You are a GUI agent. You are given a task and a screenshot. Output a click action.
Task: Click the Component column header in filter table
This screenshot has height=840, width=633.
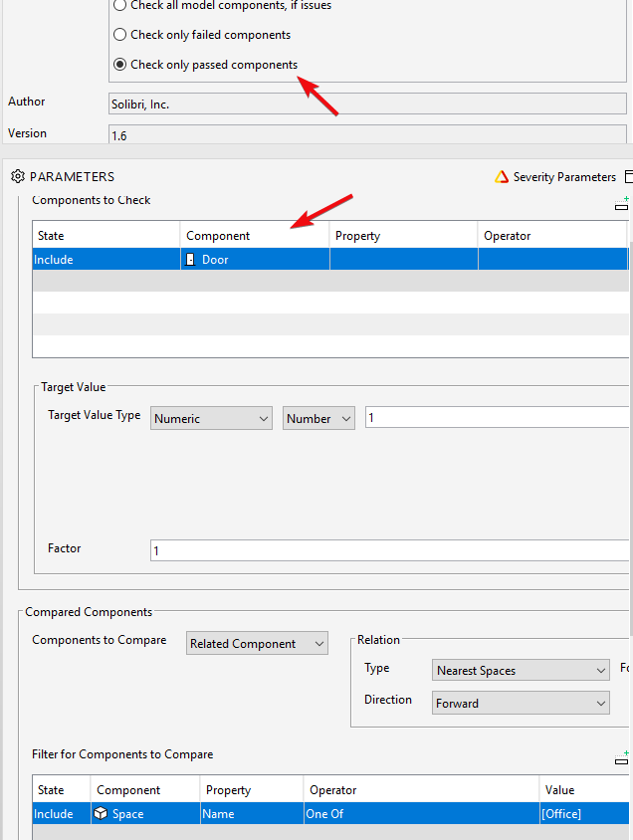coord(145,790)
